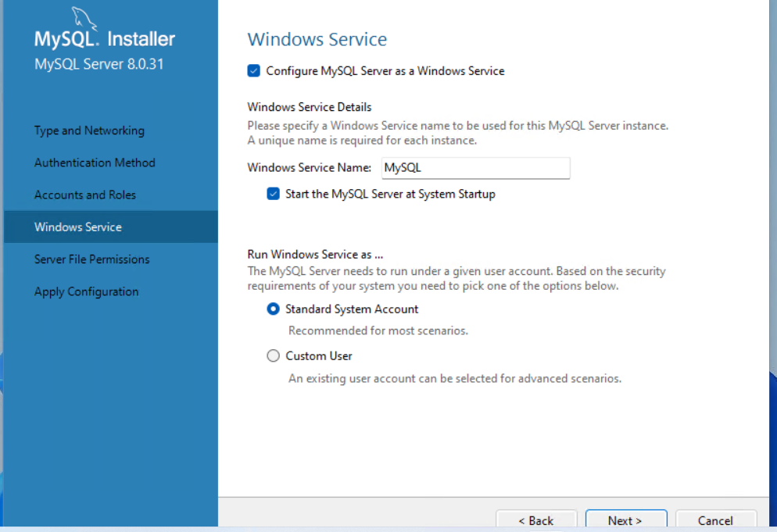The image size is (777, 532).
Task: Click the Next button
Action: 626,520
